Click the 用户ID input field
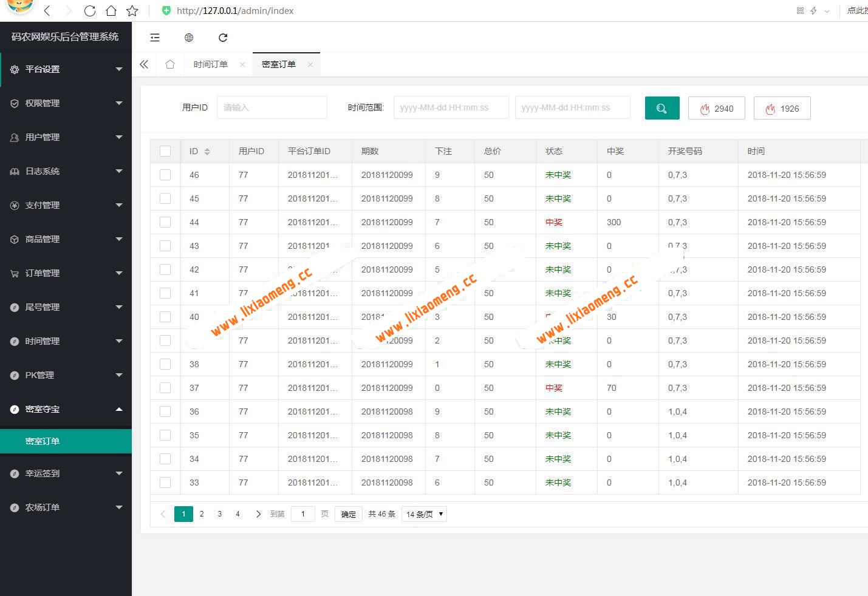This screenshot has width=868, height=596. [x=272, y=107]
